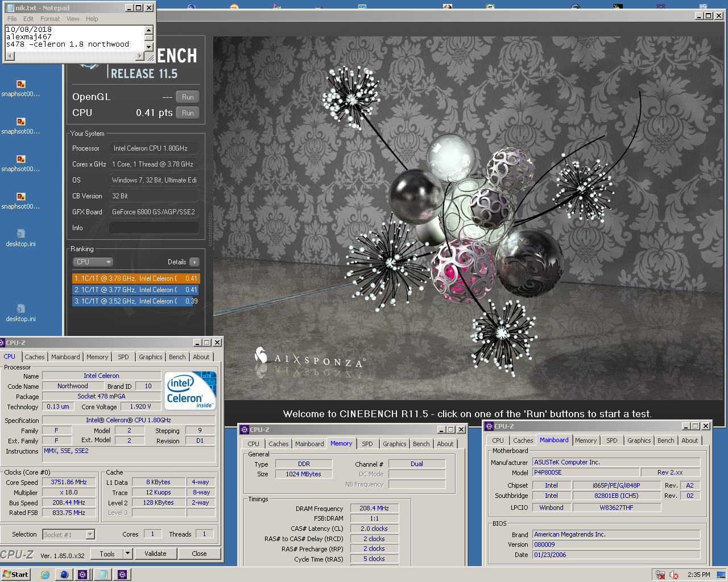Screen dimensions: 728x582
Task: Open the Notepad Edit menu
Action: click(28, 19)
